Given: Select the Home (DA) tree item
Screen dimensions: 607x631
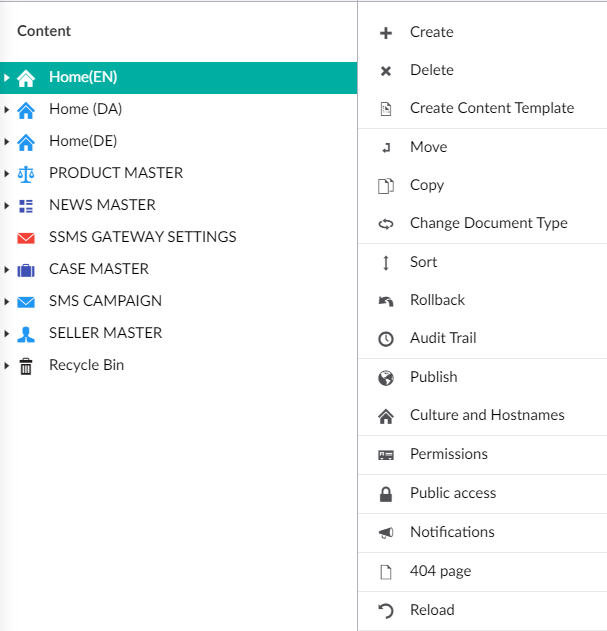Looking at the screenshot, I should pyautogui.click(x=85, y=109).
